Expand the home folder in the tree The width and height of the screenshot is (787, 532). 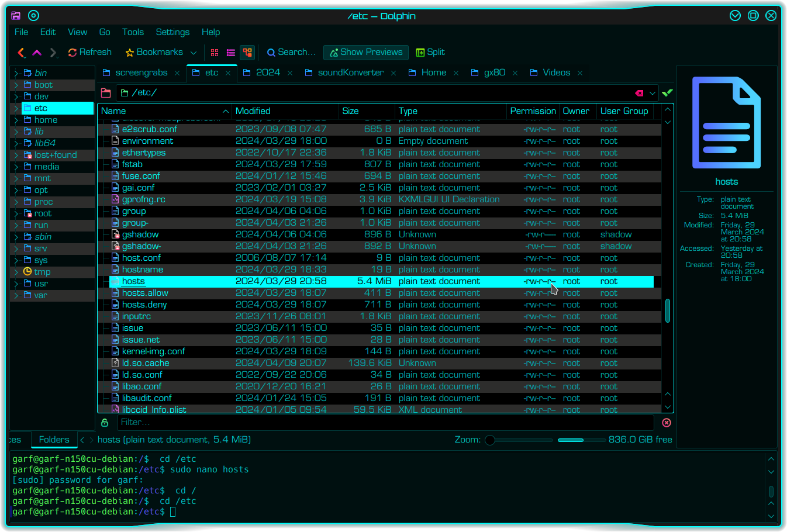tap(16, 120)
